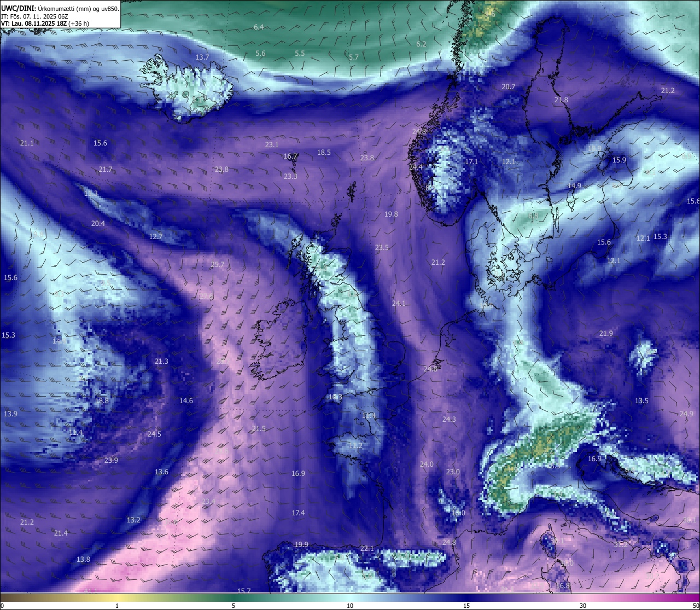
Task: Click the 13.2 value label
Action: coord(133,520)
